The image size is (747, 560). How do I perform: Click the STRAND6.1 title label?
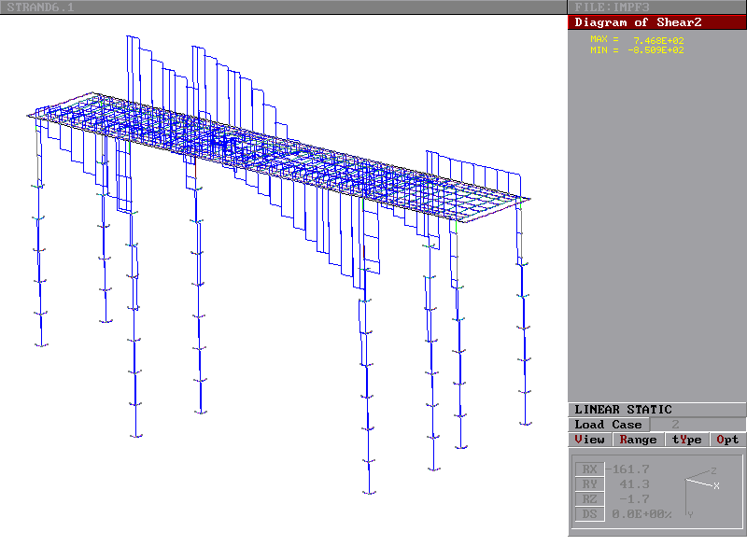[x=41, y=7]
